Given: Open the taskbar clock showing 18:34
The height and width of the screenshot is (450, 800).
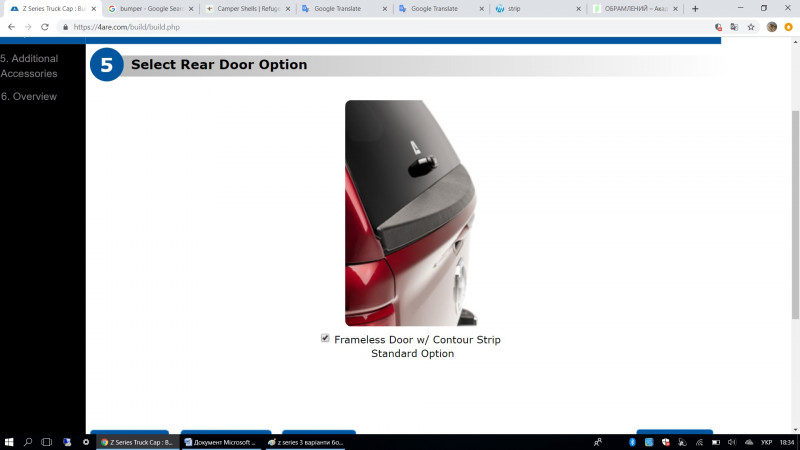Looking at the screenshot, I should click(787, 442).
